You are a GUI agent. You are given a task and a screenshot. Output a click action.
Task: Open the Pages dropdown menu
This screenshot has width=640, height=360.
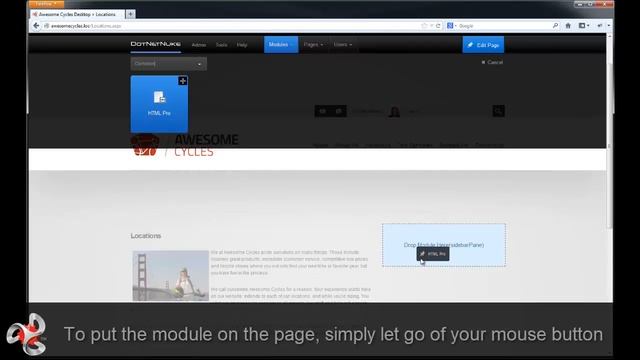(x=313, y=44)
